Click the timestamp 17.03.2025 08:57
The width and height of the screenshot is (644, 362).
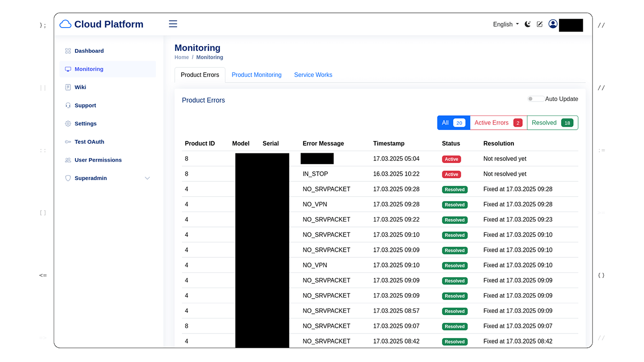(396, 311)
